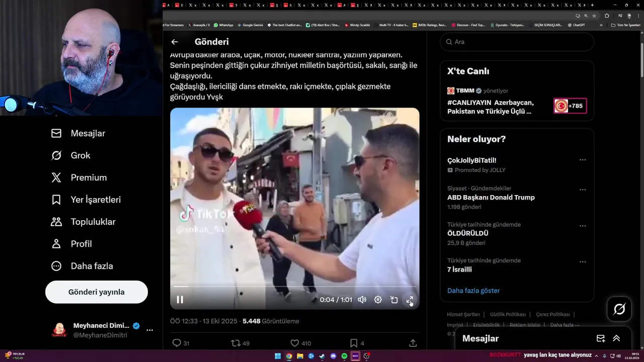The height and width of the screenshot is (362, 644).
Task: Open Profil in the sidebar
Action: pos(71,244)
